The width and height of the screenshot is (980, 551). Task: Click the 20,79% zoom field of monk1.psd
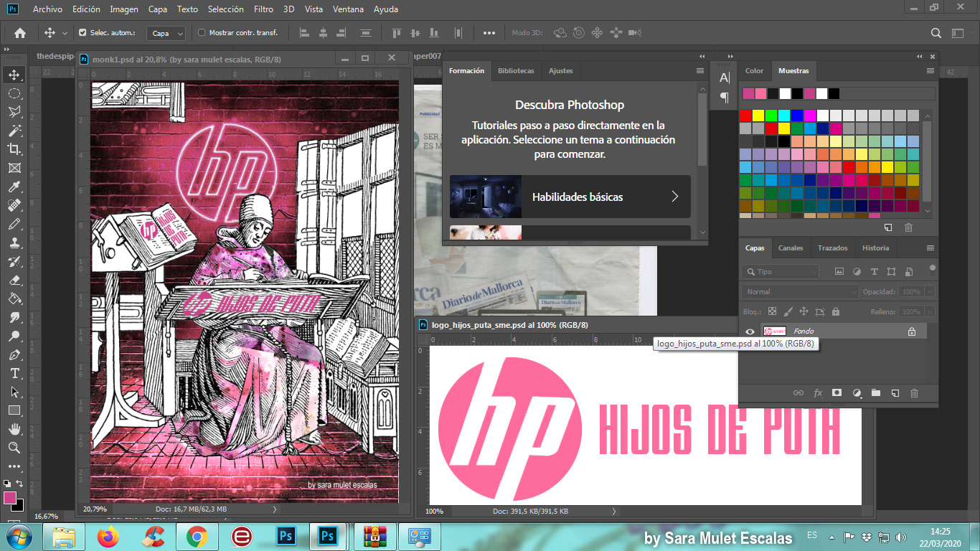(x=95, y=509)
